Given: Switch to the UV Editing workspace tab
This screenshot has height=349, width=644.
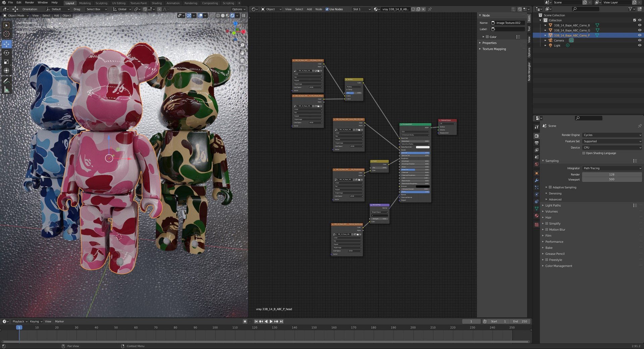Looking at the screenshot, I should 119,3.
